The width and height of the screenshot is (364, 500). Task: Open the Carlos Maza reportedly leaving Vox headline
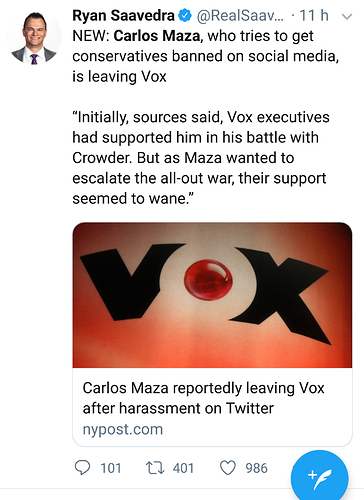(203, 398)
